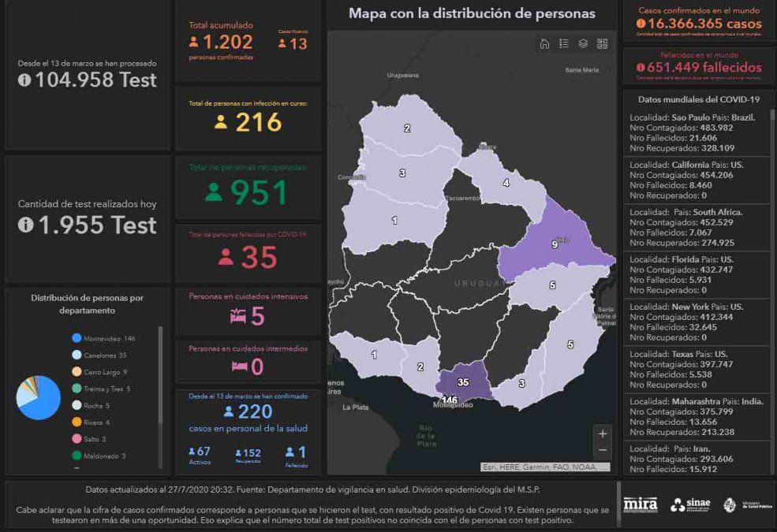This screenshot has height=532, width=777.
Task: Open the map legend list panel
Action: pos(564,44)
